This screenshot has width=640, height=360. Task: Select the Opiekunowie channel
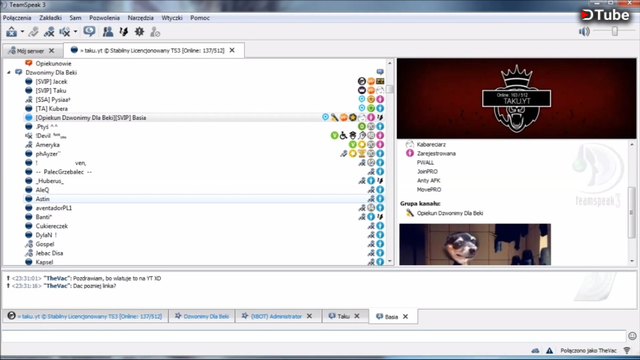point(53,64)
